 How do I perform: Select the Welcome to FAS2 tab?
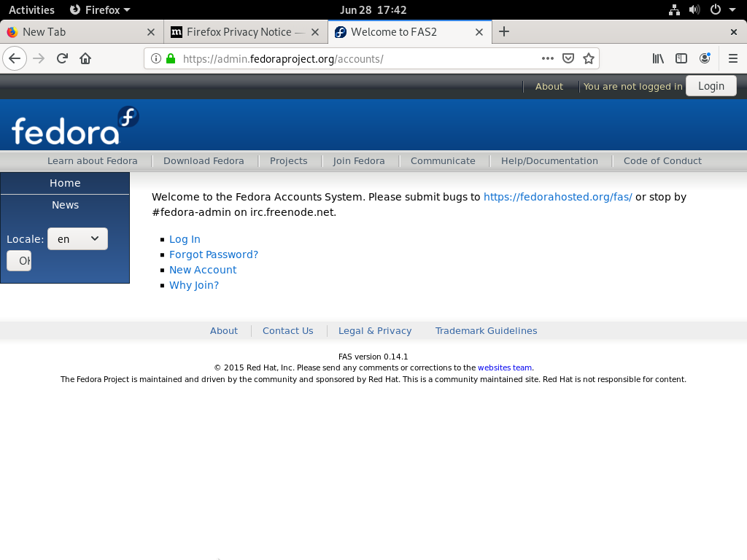click(410, 32)
